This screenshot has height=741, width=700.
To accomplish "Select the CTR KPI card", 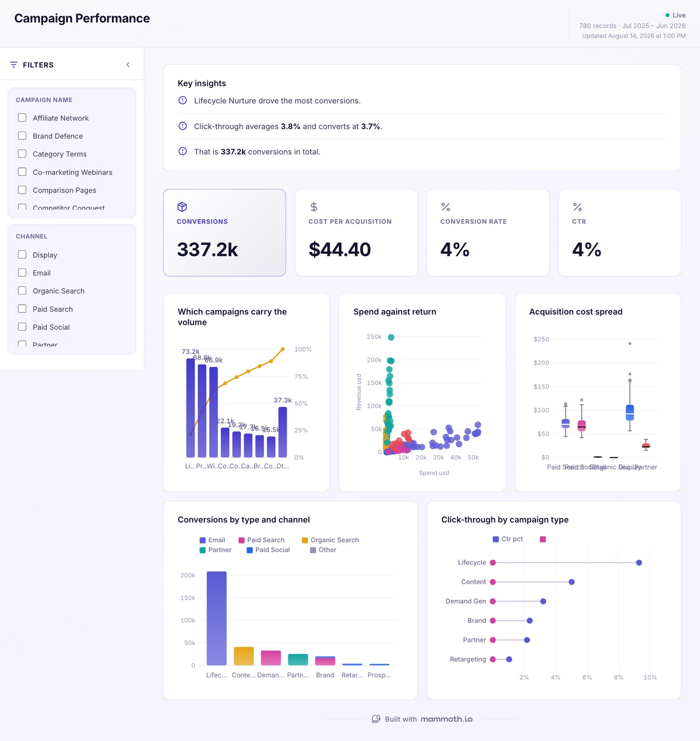I will [x=620, y=233].
